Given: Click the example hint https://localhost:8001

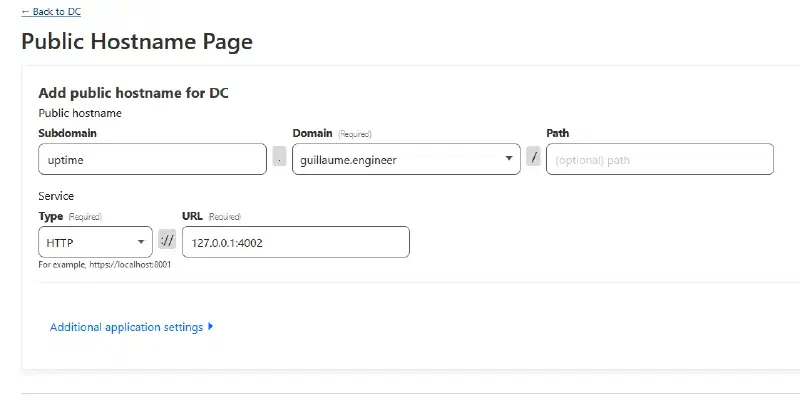Looking at the screenshot, I should [130, 265].
